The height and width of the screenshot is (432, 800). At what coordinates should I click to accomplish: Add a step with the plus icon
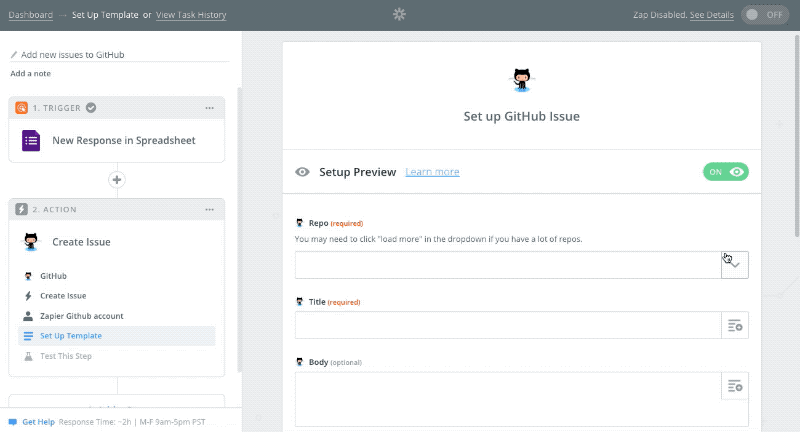coord(117,180)
